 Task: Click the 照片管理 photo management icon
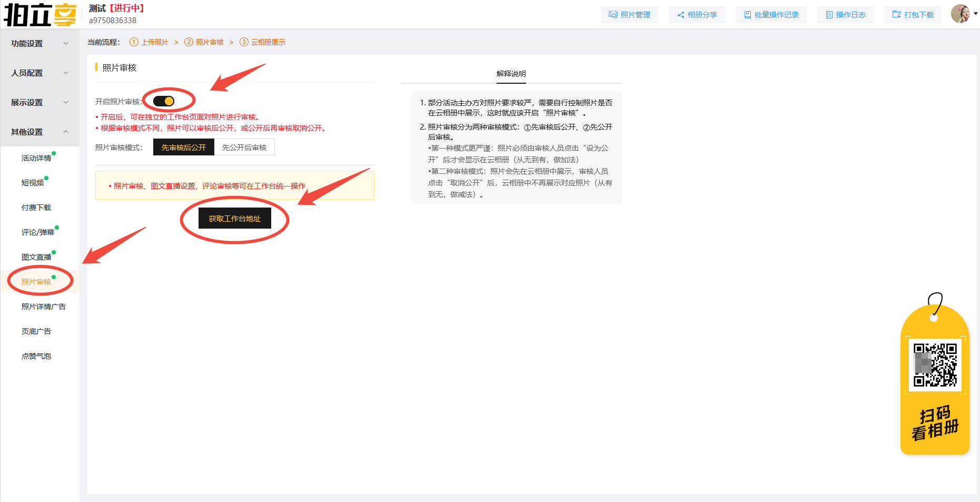(613, 15)
